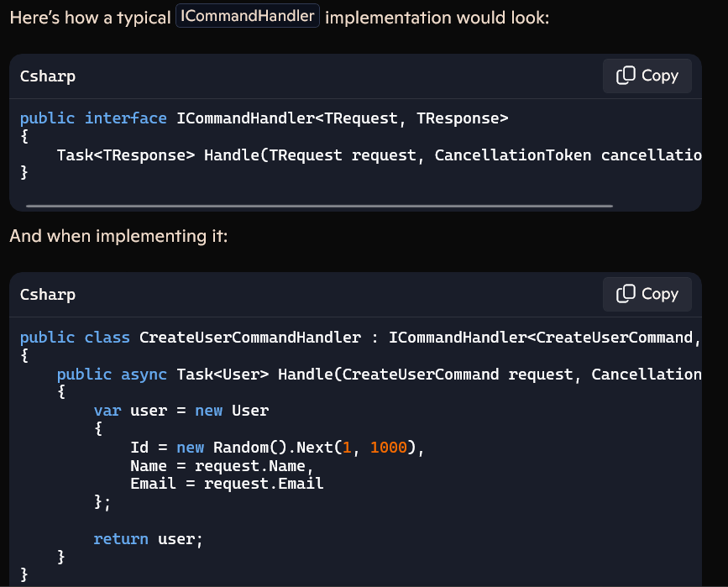Click the 'And when implementing it:' text
Image resolution: width=728 pixels, height=587 pixels.
118,237
